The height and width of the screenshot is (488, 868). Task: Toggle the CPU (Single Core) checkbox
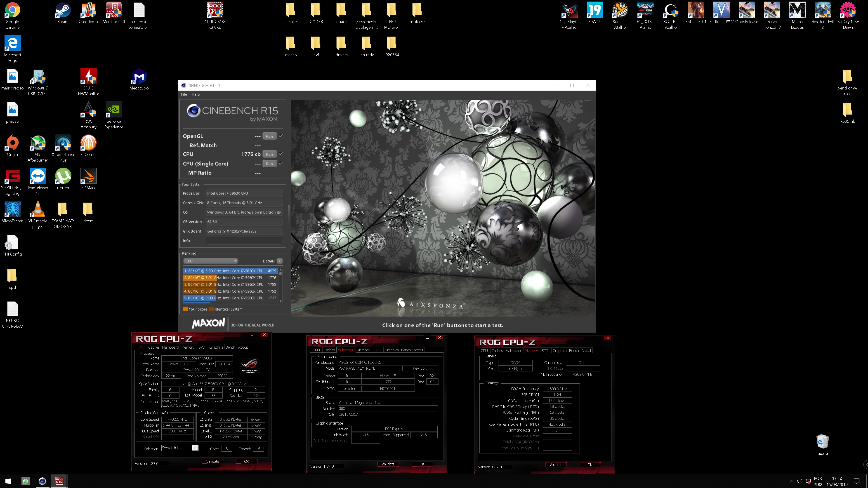coord(281,163)
